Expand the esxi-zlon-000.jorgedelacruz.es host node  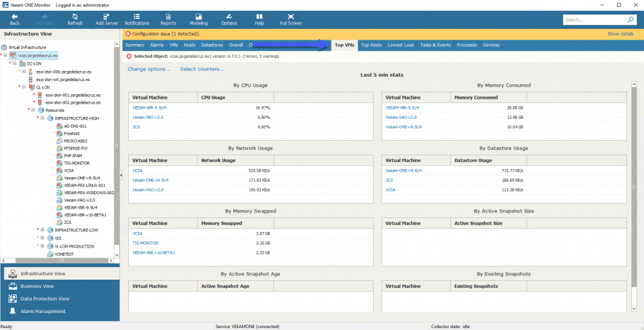[x=24, y=71]
